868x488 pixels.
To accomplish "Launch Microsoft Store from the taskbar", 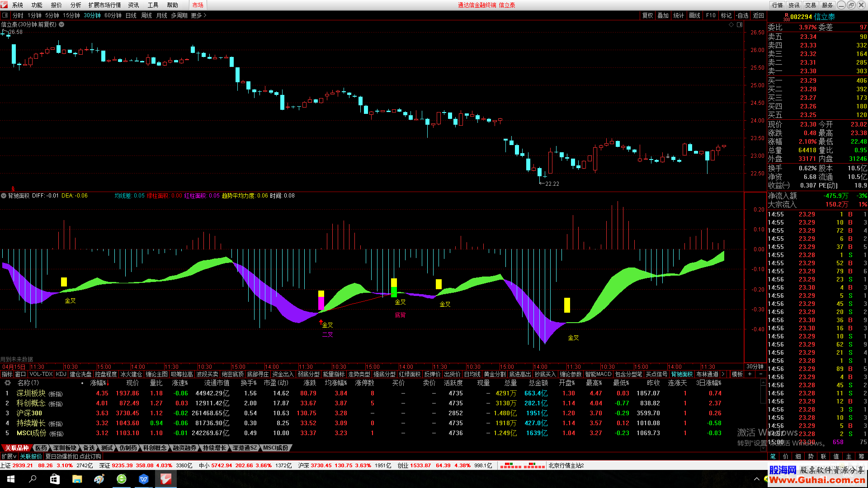I will (x=55, y=479).
